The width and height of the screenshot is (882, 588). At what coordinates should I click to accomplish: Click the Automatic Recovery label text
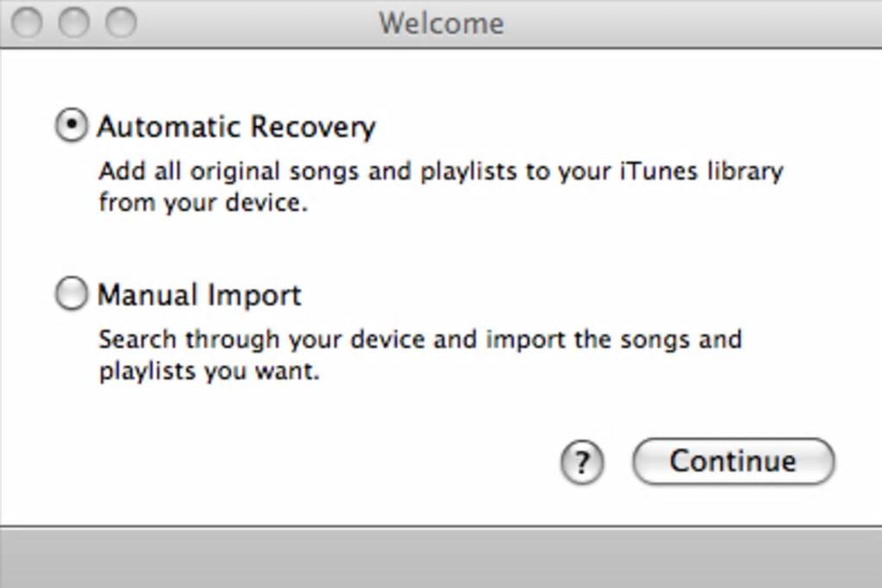click(235, 127)
